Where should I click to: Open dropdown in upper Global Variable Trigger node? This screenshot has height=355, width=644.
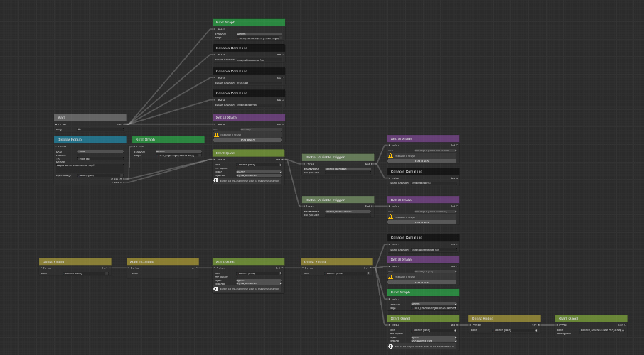coord(347,169)
